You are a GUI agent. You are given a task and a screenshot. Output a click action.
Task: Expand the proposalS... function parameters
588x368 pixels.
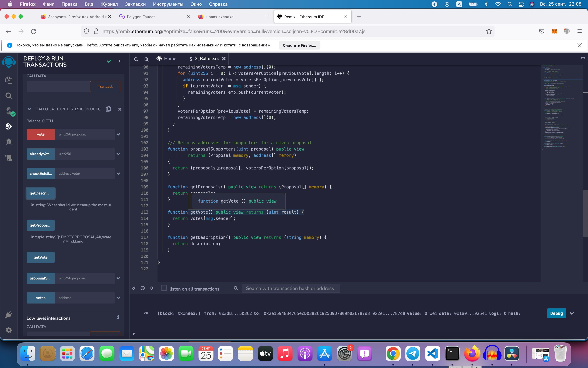coord(118,278)
